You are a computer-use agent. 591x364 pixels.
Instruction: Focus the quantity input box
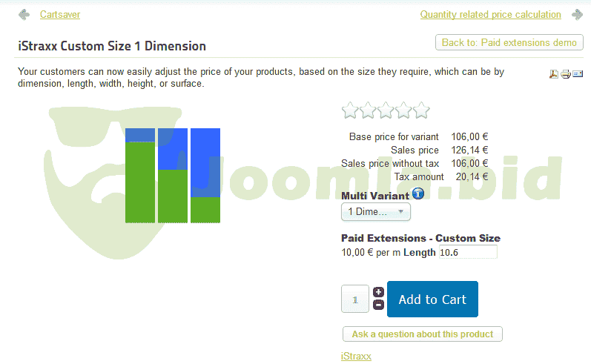[x=355, y=299]
